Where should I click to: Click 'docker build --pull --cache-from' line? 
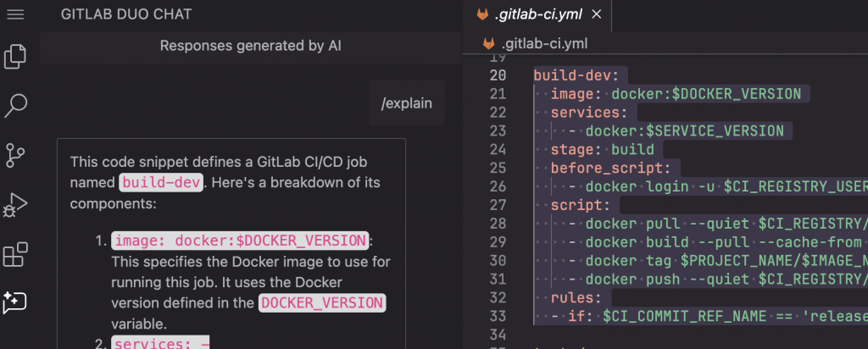pos(718,242)
